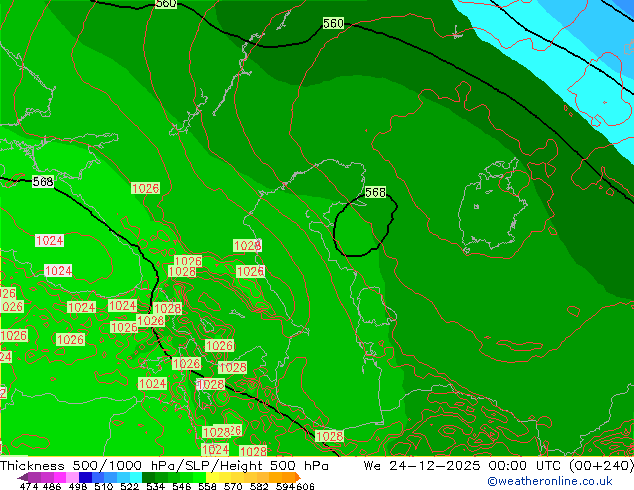Screen dimensions: 634x490
Task: Click the fully visible '560' height contour label
Action: [x=333, y=23]
